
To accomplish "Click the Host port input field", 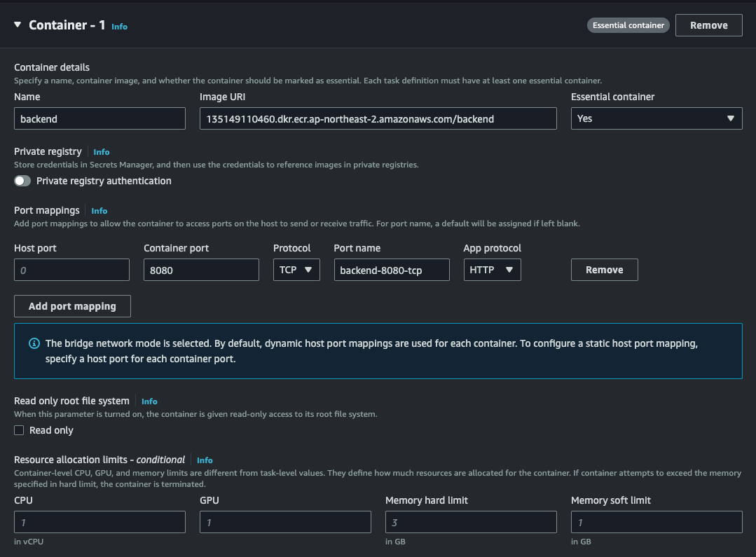I will 72,270.
